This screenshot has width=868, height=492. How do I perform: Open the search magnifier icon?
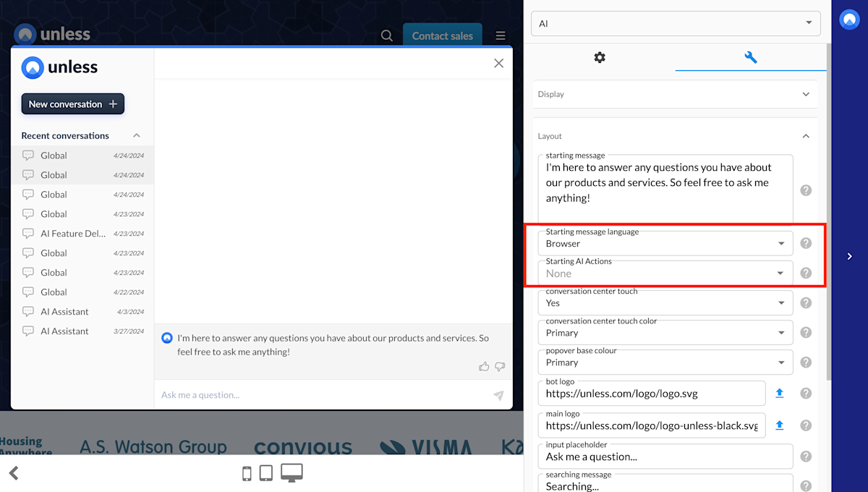[386, 35]
